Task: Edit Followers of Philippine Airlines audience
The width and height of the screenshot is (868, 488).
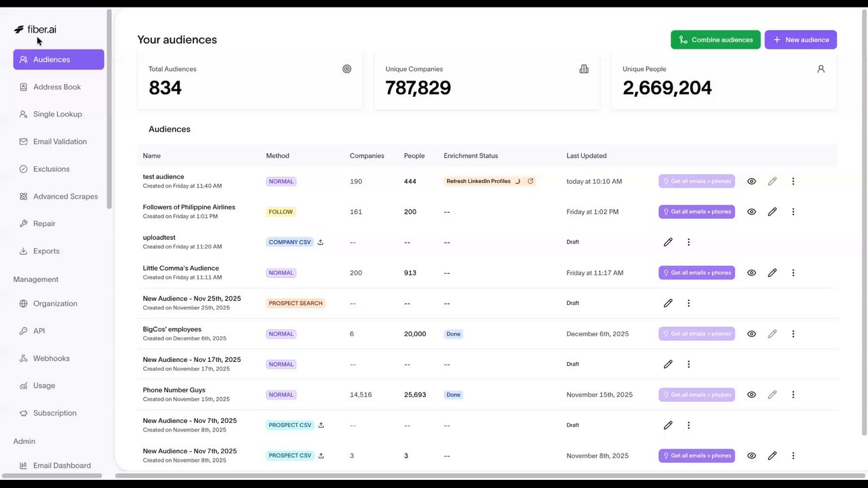Action: click(772, 212)
